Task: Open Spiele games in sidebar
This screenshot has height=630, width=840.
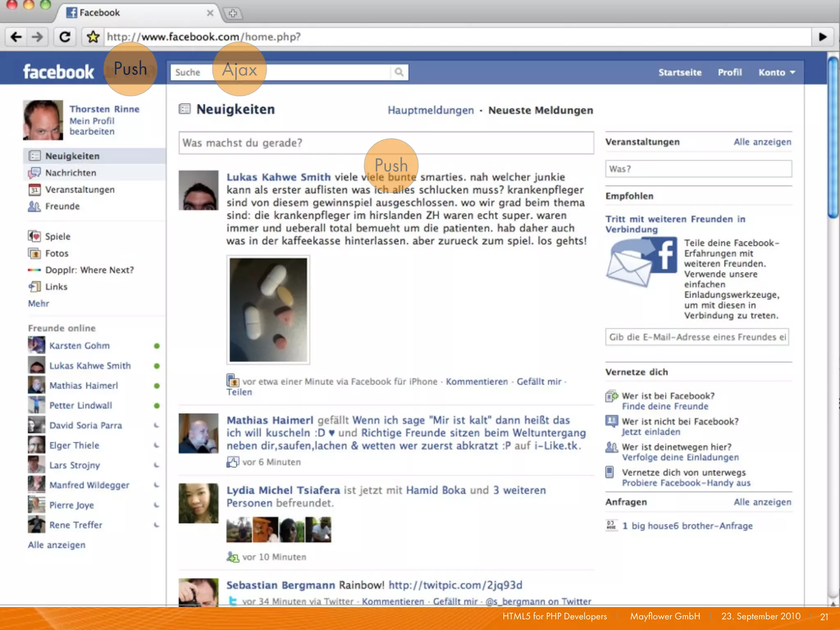Action: 57,236
